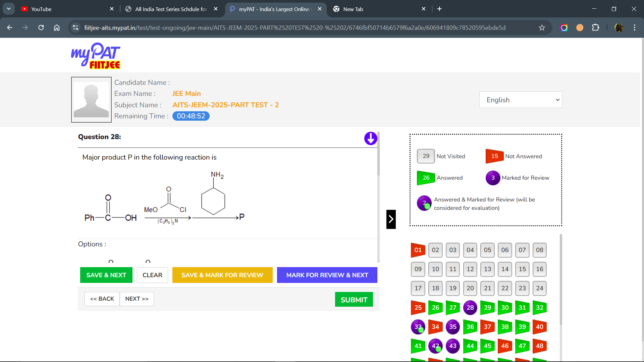Jump to question 08
644x362 pixels.
pos(540,250)
